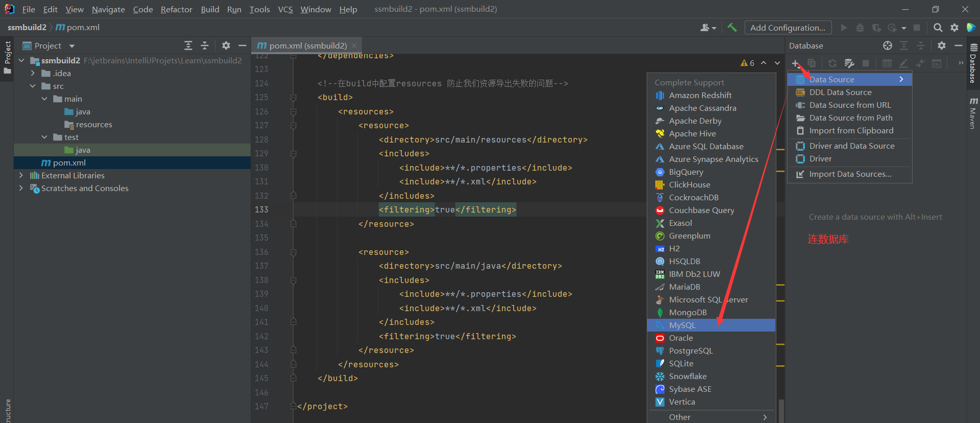Viewport: 980px width, 423px height.
Task: Toggle the Database side tab on right edge
Action: pos(973,63)
